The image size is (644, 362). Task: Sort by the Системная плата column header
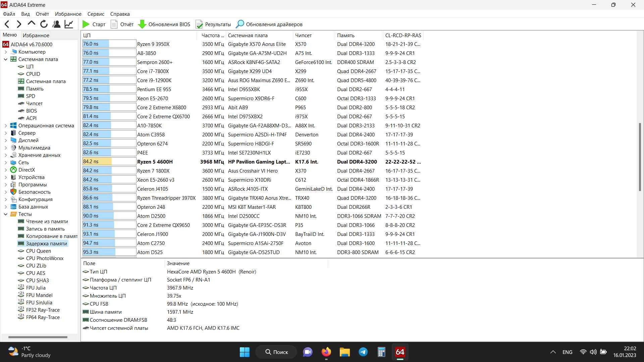259,35
